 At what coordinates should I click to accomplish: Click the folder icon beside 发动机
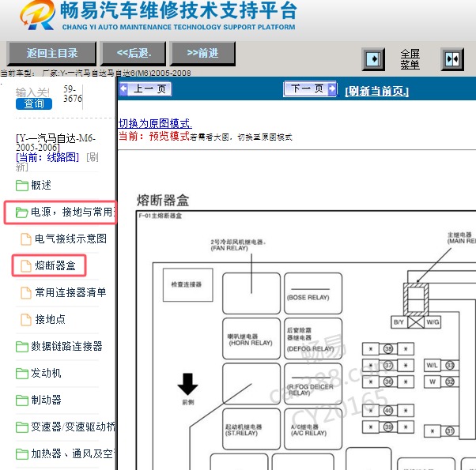22,374
